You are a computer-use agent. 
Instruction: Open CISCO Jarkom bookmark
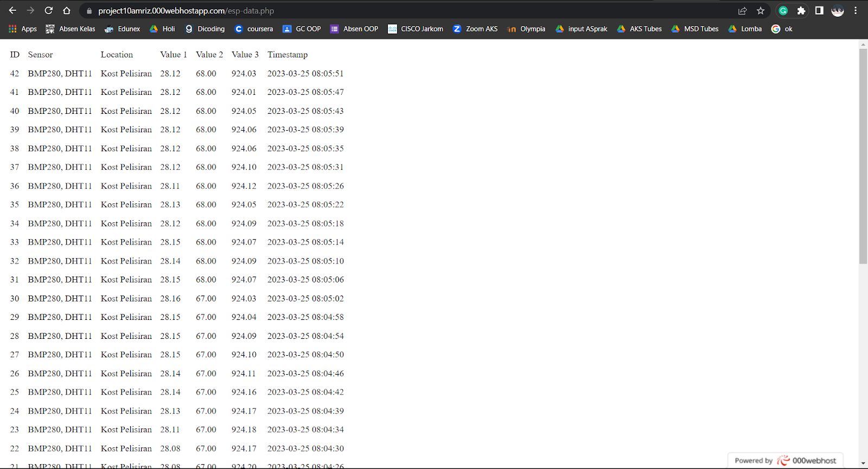(x=416, y=29)
